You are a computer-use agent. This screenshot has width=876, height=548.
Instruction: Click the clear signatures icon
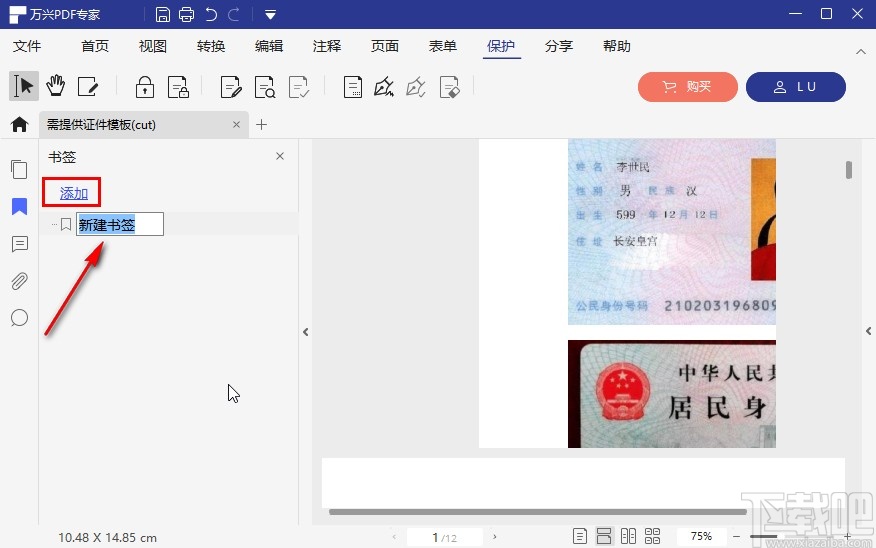[x=450, y=87]
